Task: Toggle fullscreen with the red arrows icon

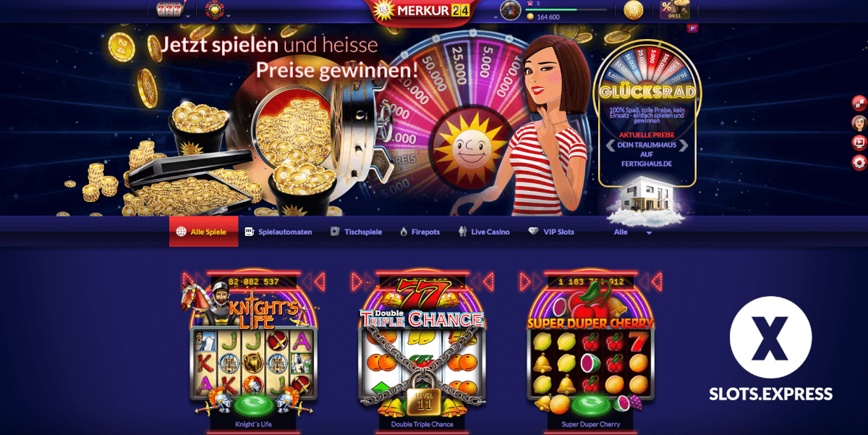Action: click(859, 103)
